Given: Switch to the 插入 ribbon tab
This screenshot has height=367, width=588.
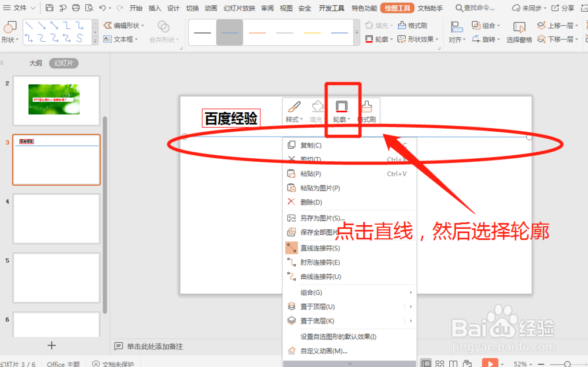Looking at the screenshot, I should [155, 8].
